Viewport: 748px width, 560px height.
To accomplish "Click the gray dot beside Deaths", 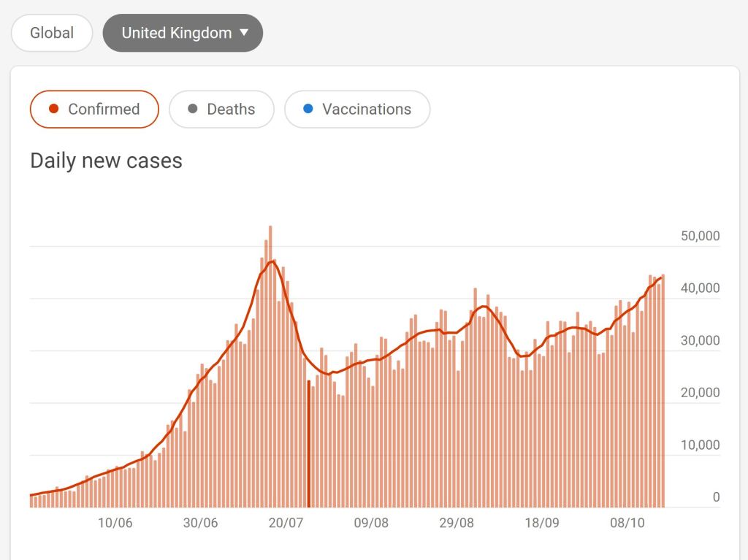I will tap(193, 110).
